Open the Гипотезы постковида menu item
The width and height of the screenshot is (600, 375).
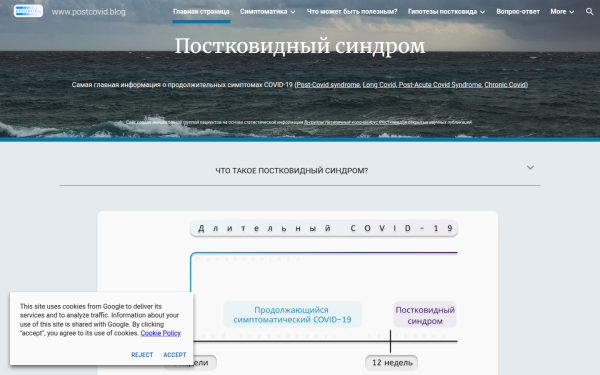442,11
